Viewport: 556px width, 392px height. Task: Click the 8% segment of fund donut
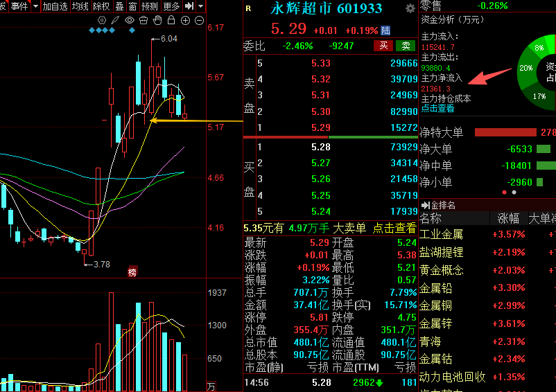pyautogui.click(x=539, y=48)
